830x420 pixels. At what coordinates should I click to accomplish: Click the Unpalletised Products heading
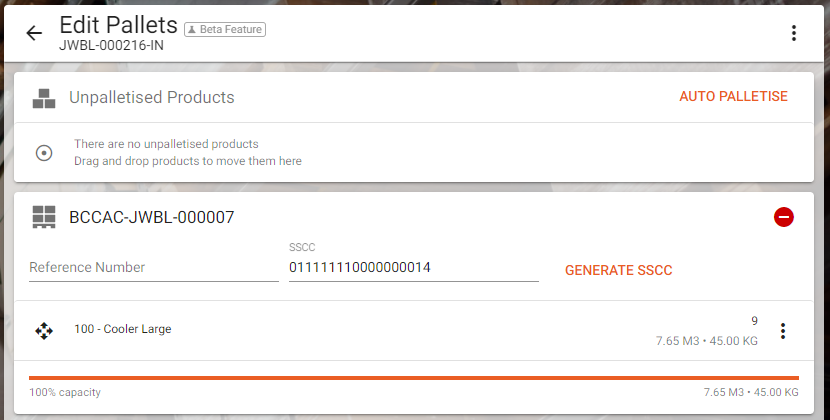pyautogui.click(x=152, y=98)
